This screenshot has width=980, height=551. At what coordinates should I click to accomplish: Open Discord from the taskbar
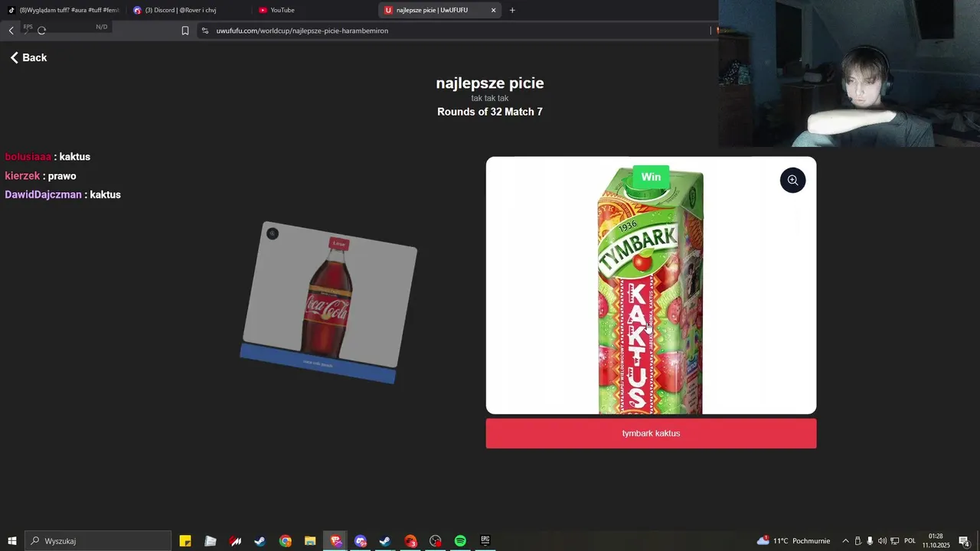click(x=361, y=541)
